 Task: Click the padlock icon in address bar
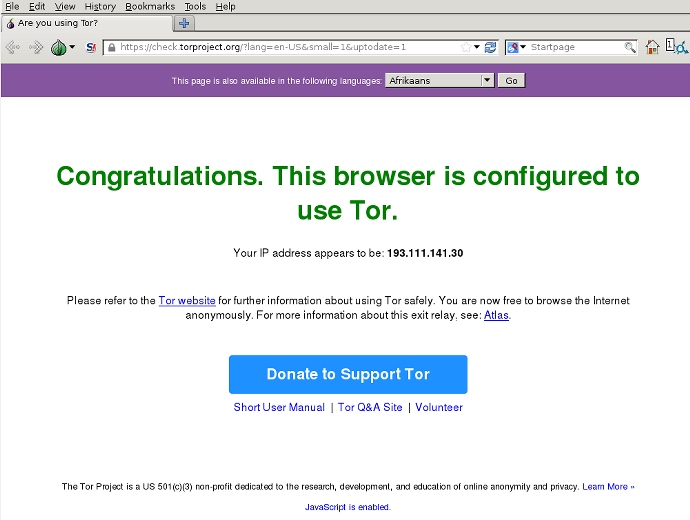click(x=112, y=47)
